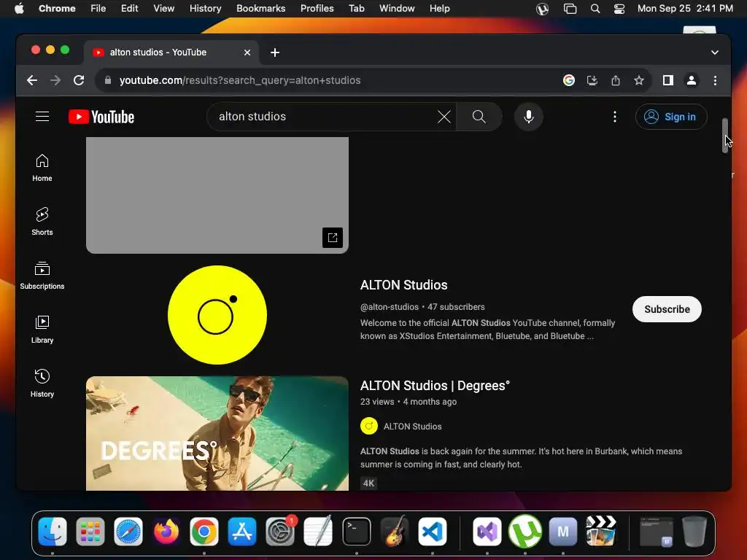747x560 pixels.
Task: Open the File menu
Action: pos(98,9)
